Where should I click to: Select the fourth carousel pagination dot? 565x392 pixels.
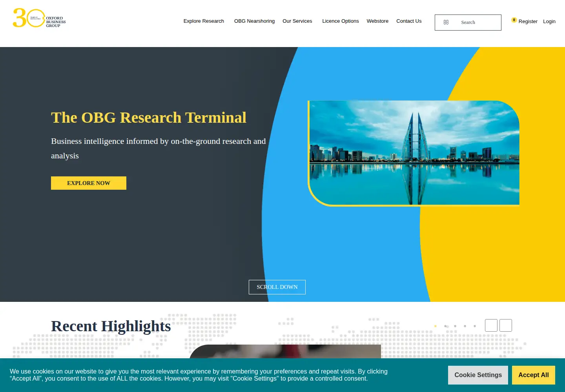pyautogui.click(x=465, y=326)
